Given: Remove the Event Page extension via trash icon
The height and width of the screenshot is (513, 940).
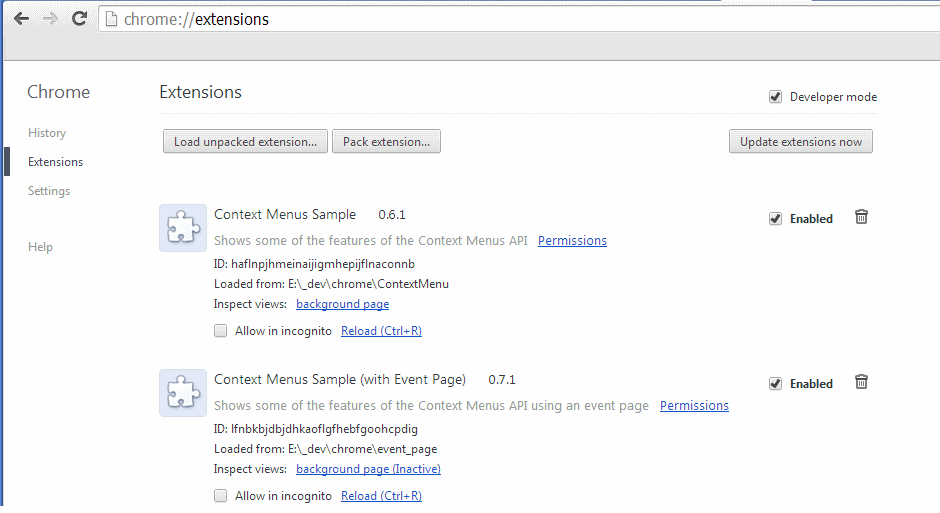Looking at the screenshot, I should [x=861, y=382].
